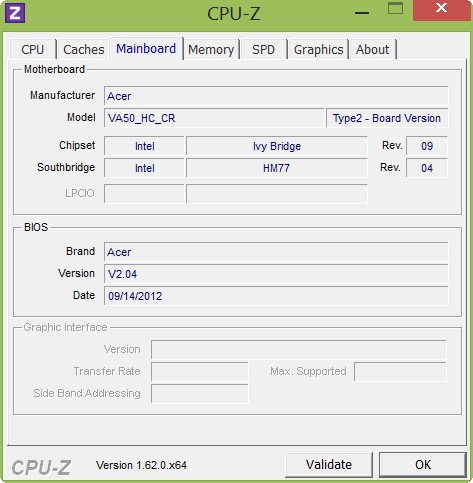Click the Manufacturer field showing Acer
The image size is (473, 483).
(276, 96)
